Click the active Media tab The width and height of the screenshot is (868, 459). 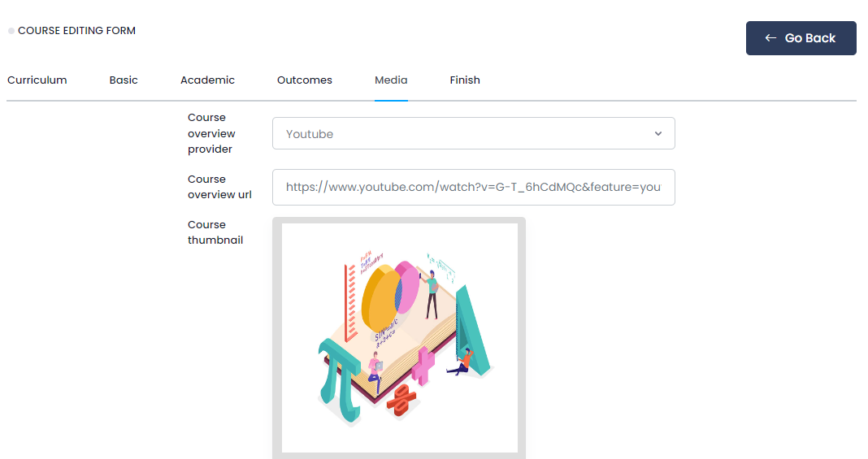[391, 80]
